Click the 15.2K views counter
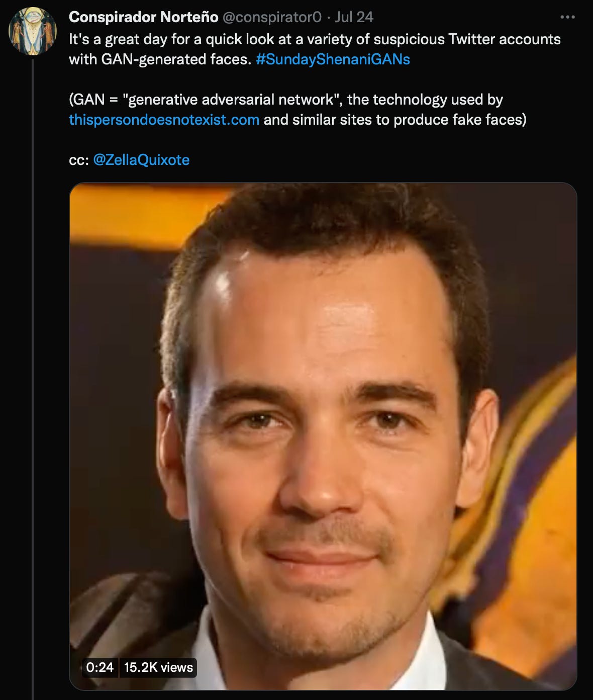This screenshot has height=700, width=593. pos(158,667)
